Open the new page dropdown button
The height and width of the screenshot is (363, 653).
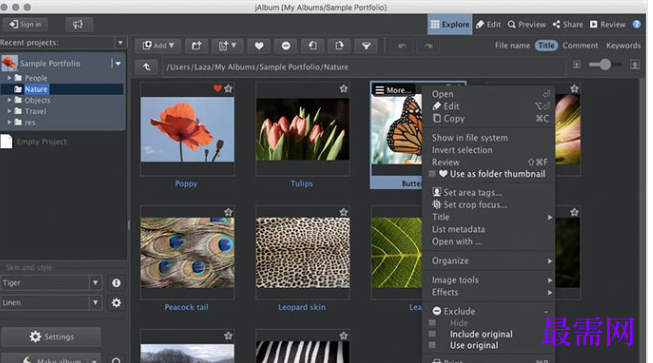227,45
